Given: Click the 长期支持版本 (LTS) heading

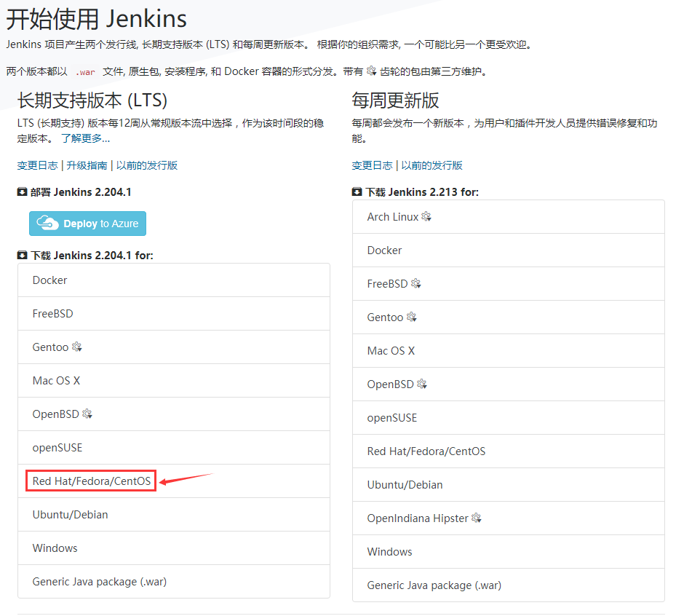Looking at the screenshot, I should pos(92,100).
